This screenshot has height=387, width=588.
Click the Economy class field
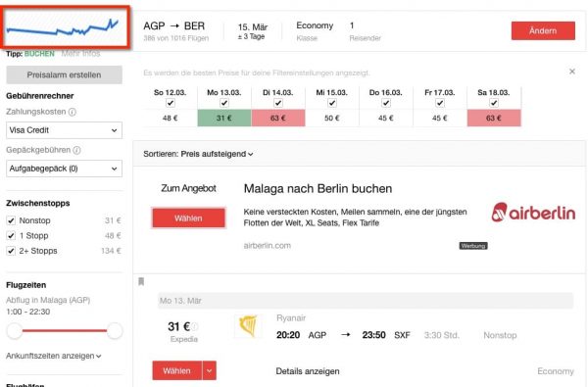[x=315, y=30]
